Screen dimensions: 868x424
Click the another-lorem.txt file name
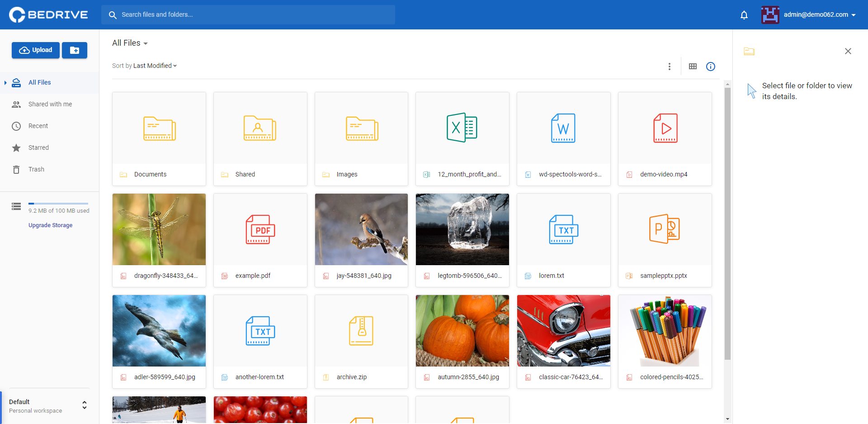(x=259, y=377)
